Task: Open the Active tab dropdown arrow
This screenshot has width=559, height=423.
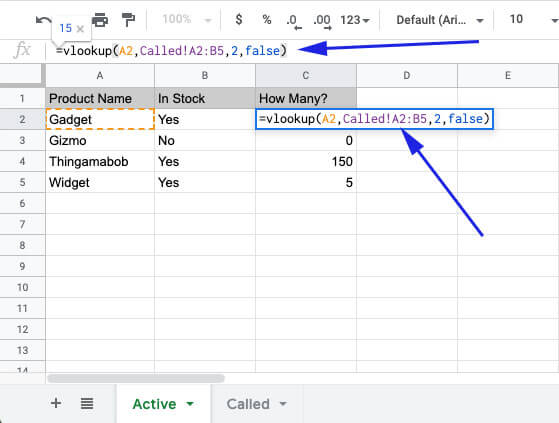Action: (190, 404)
